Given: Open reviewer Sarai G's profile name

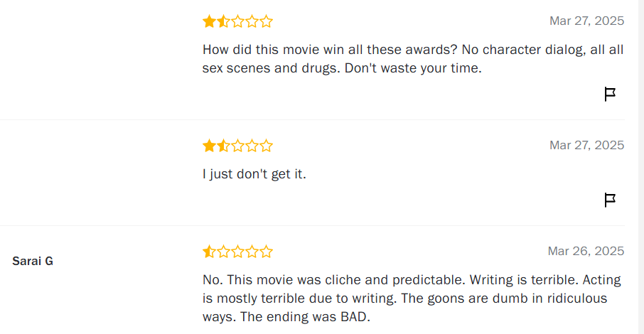Looking at the screenshot, I should [33, 261].
